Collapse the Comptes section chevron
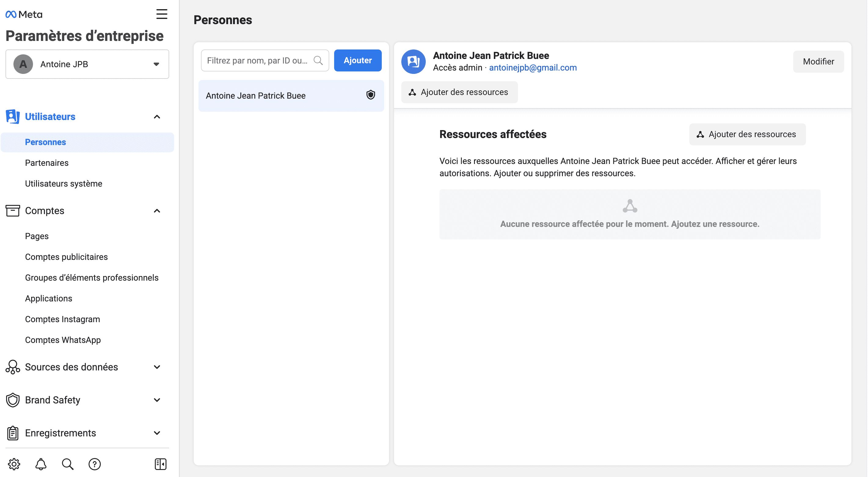Screen dimensions: 868x477 click(157, 211)
